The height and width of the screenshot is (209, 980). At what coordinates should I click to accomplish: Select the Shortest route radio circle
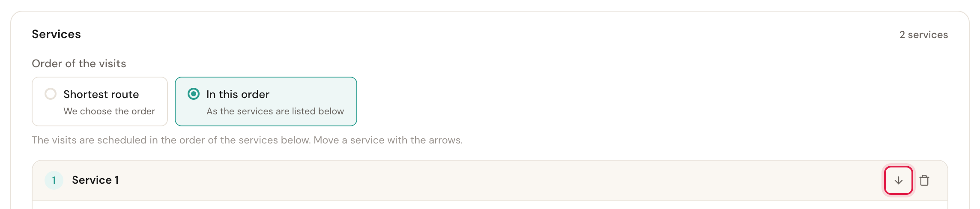[x=51, y=94]
